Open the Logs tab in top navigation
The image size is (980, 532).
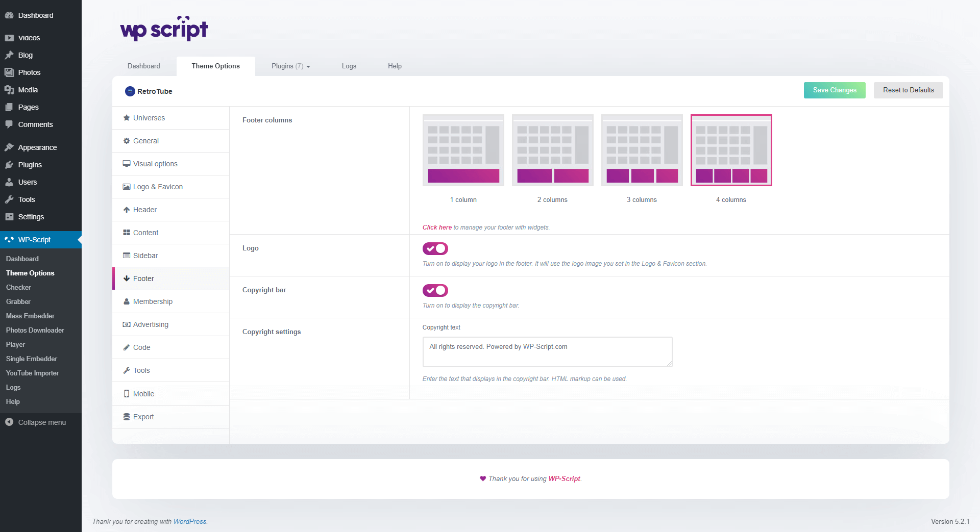coord(349,66)
